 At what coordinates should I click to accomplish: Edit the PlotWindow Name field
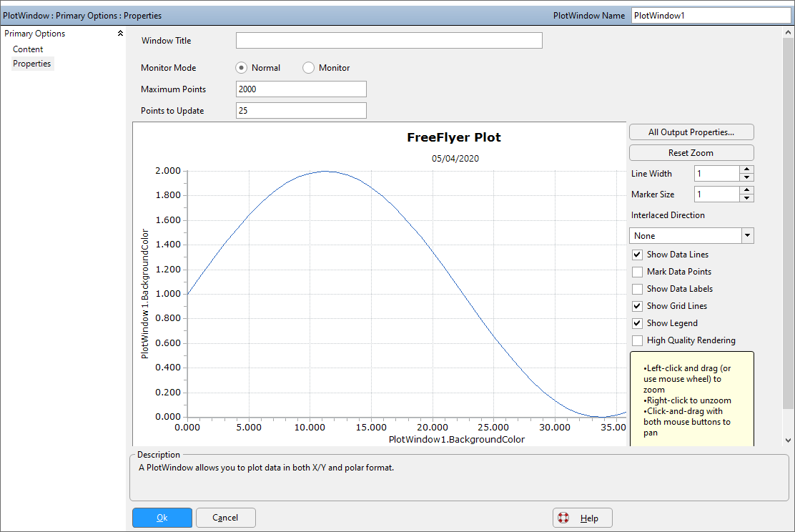point(711,16)
